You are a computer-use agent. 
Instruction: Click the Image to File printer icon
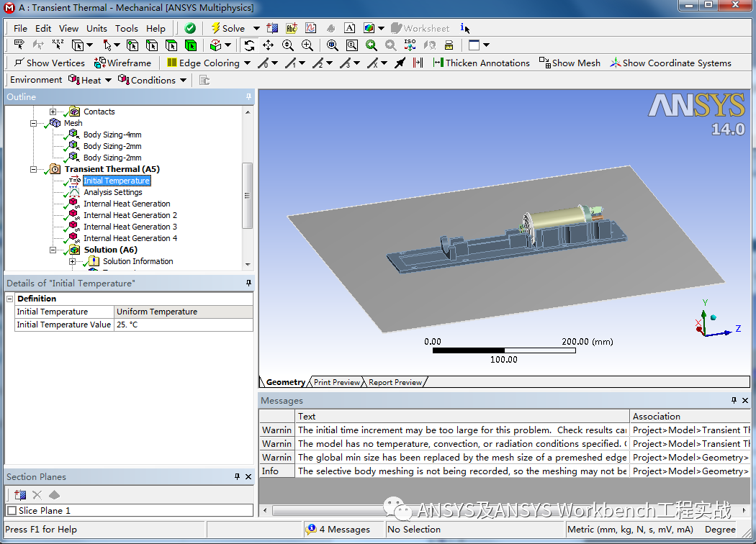449,45
